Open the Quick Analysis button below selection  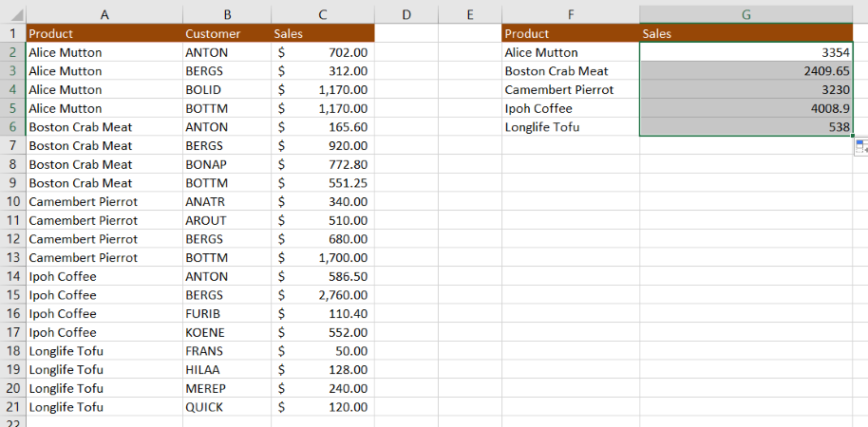861,146
